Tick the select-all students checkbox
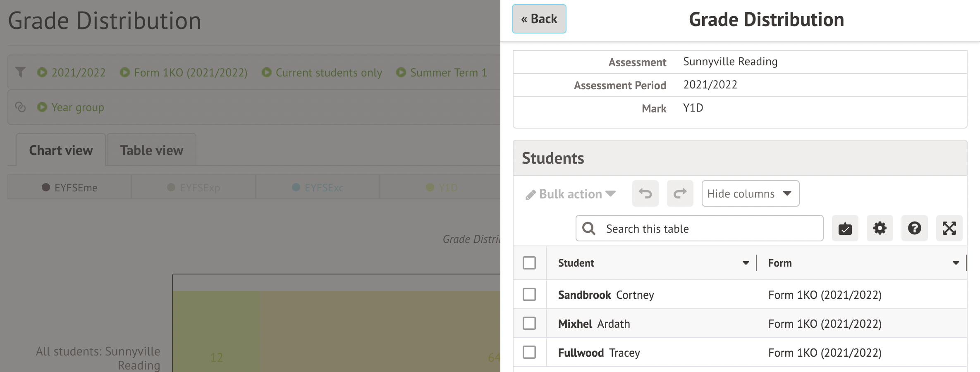This screenshot has width=980, height=372. [529, 263]
